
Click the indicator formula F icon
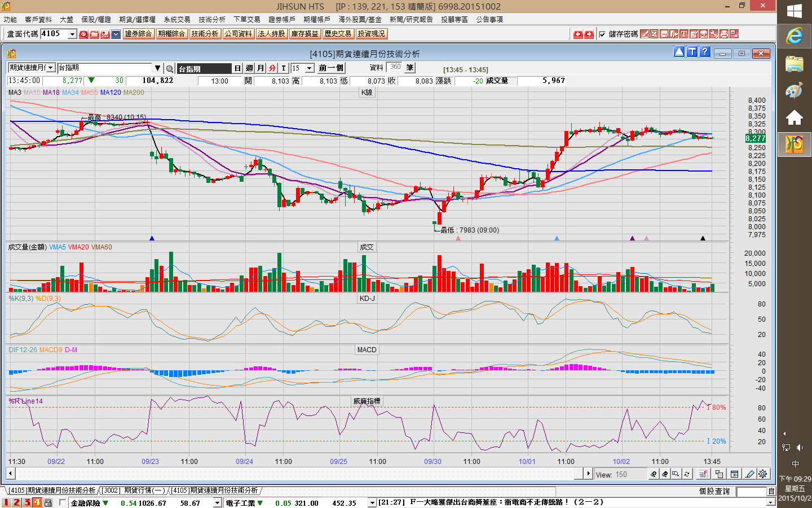click(703, 474)
